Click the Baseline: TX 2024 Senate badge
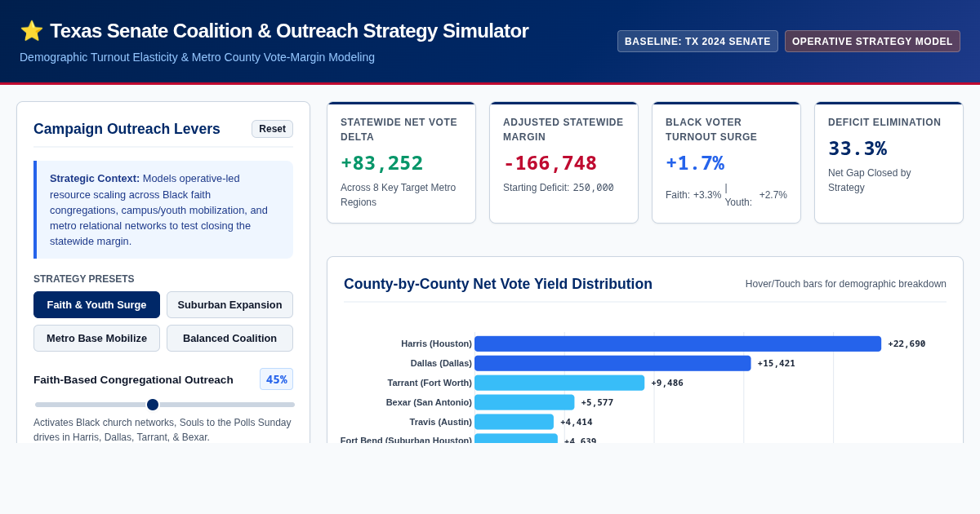Image resolution: width=980 pixels, height=514 pixels. pyautogui.click(x=697, y=42)
